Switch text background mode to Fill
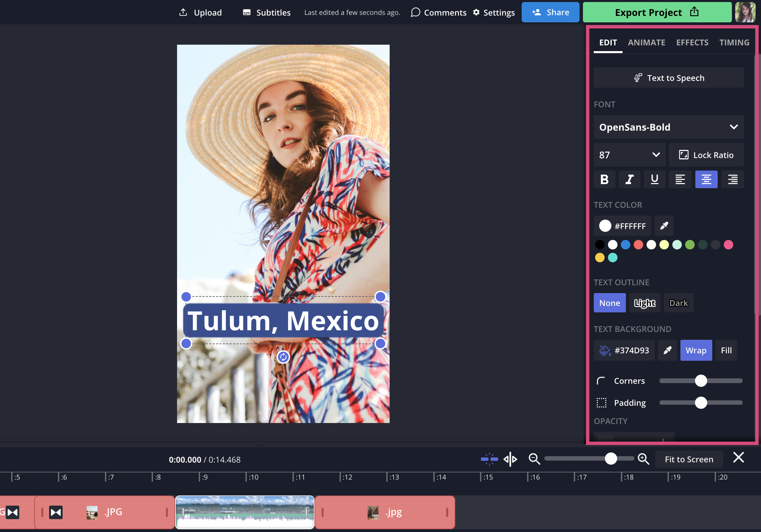Screen dimensions: 761x532 [726, 350]
